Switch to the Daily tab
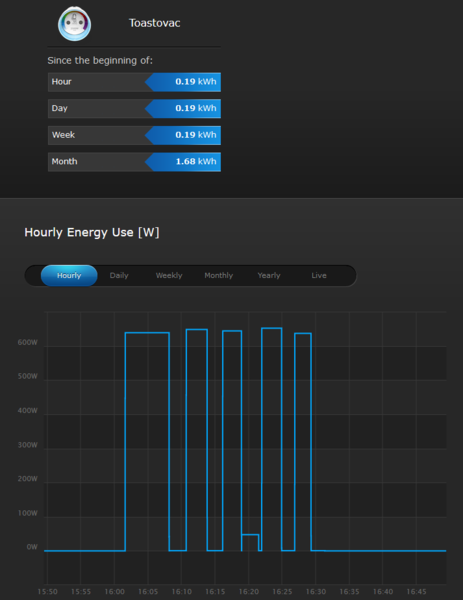 (119, 276)
